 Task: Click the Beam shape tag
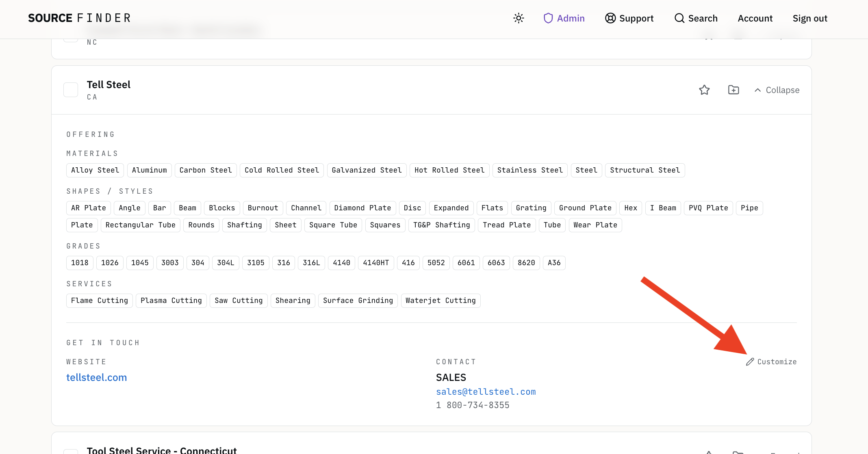pyautogui.click(x=187, y=208)
